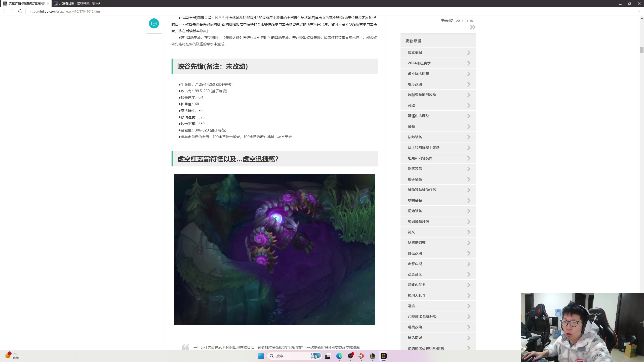Reload the page using the refresh icon
Screen dimensions: 644x362
[x=20, y=11]
